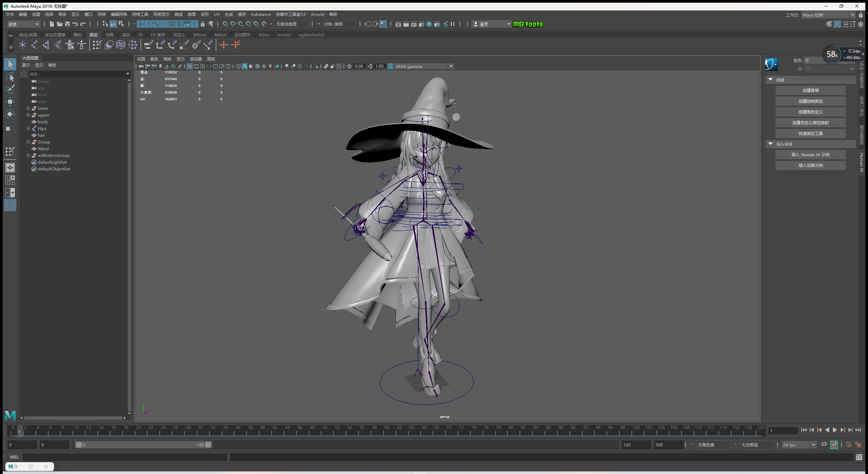Open the Render Settings clapperboard icon
This screenshot has width=868, height=474.
[x=421, y=24]
